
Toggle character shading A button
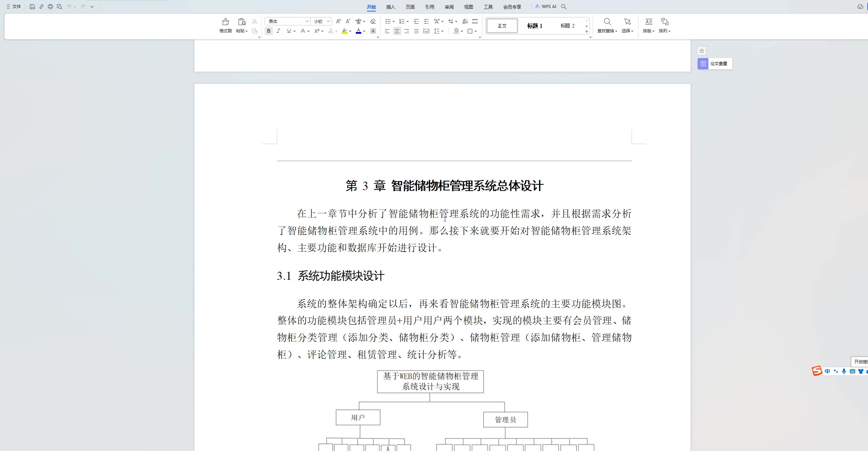point(373,31)
